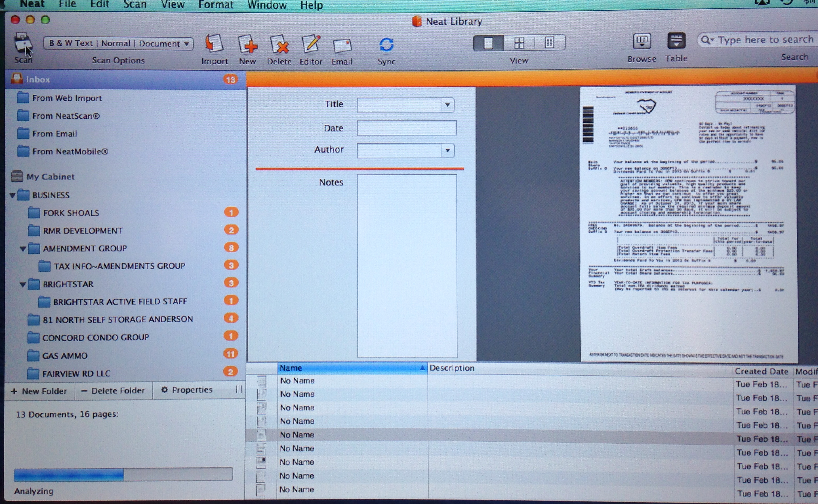The height and width of the screenshot is (504, 818).
Task: Select the From NeatScan folder
Action: click(x=58, y=116)
